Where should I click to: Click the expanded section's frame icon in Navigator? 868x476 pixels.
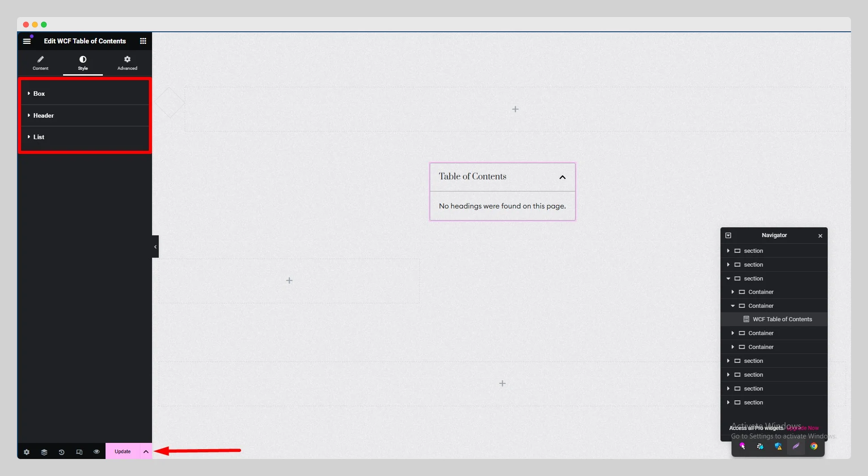coord(737,279)
